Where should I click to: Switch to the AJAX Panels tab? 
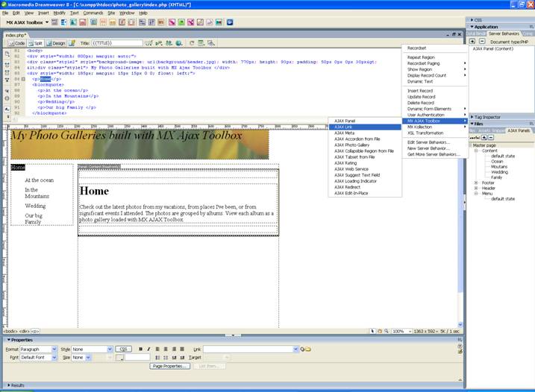pos(519,130)
